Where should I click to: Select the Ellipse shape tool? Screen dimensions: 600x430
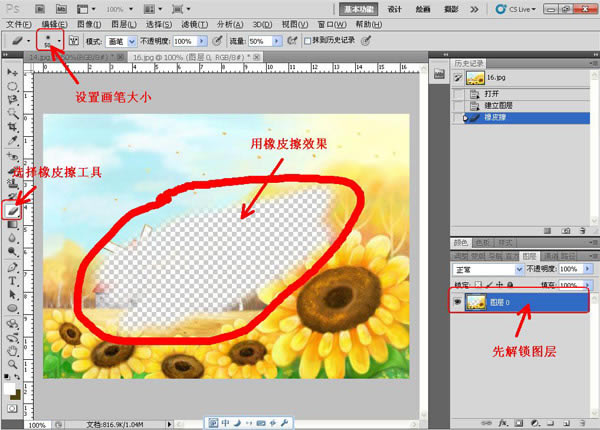point(12,308)
